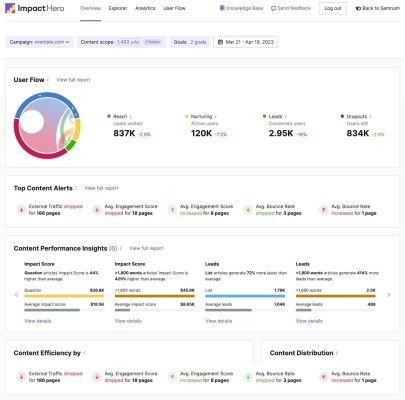Click External Traffic dropped arrow icon in Top Content Alerts
Viewport: 405px width, 400px height.
click(x=21, y=210)
